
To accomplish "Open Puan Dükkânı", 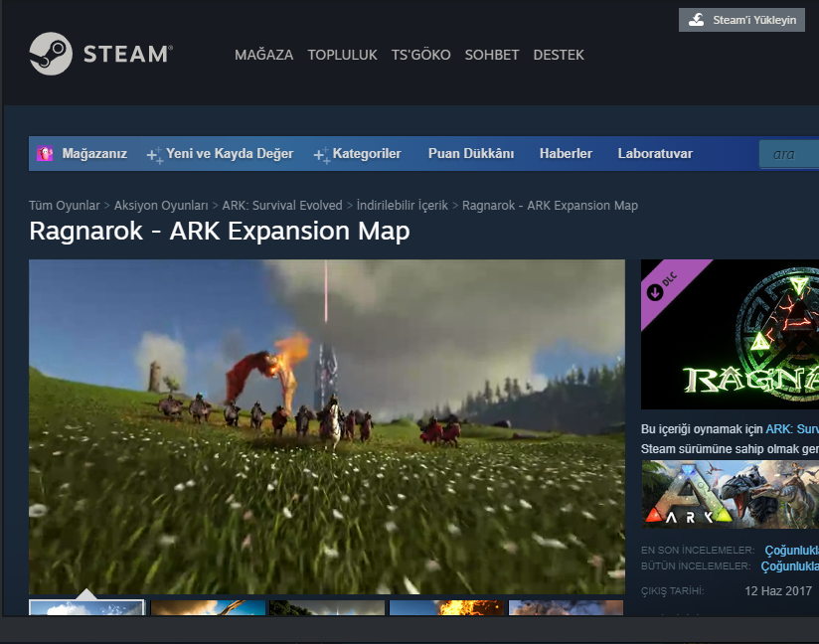I will pos(470,154).
